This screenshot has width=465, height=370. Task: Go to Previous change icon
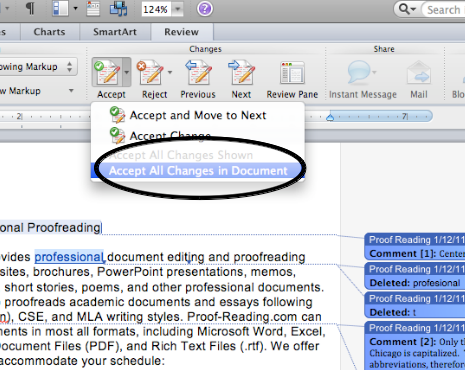pyautogui.click(x=198, y=72)
